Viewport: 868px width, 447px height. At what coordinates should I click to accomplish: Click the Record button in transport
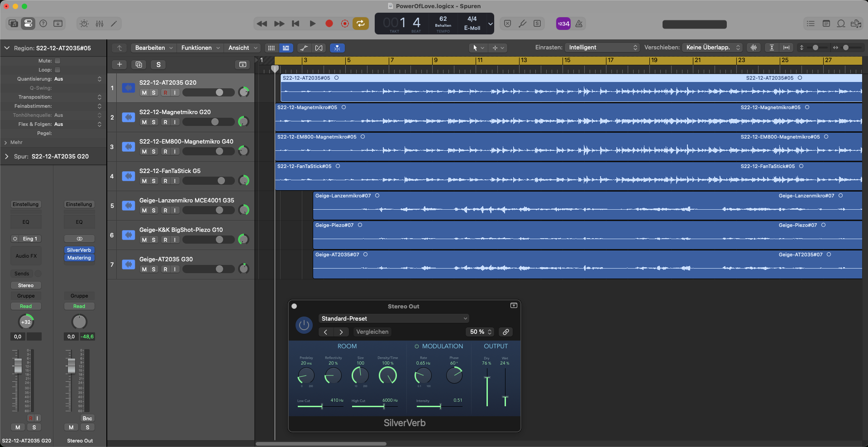(329, 24)
